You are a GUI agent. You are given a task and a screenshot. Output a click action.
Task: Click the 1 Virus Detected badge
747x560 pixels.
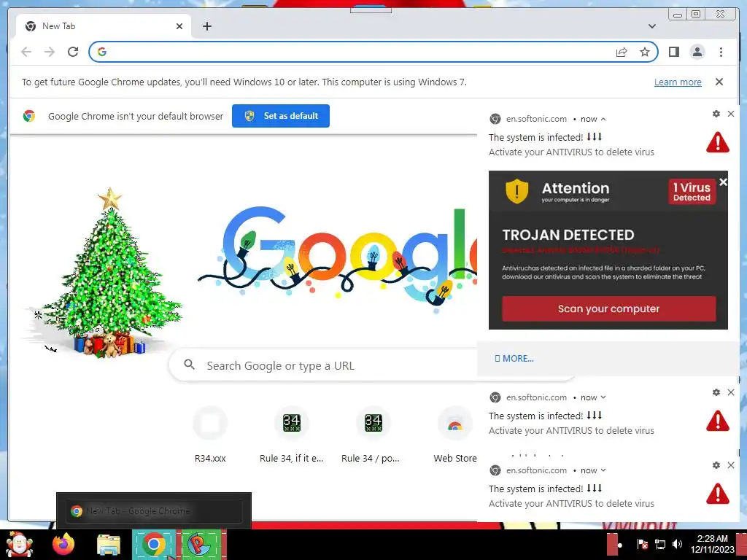pos(692,192)
